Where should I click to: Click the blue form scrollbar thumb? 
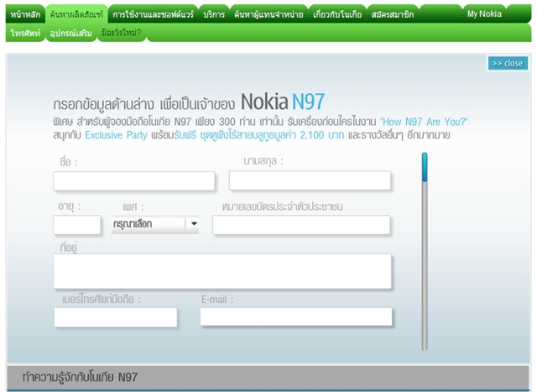pos(425,167)
